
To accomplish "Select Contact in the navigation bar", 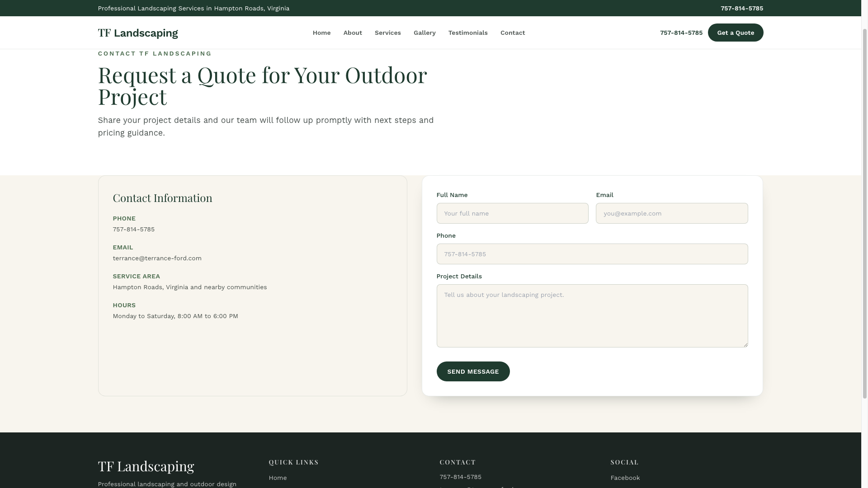I will point(512,33).
